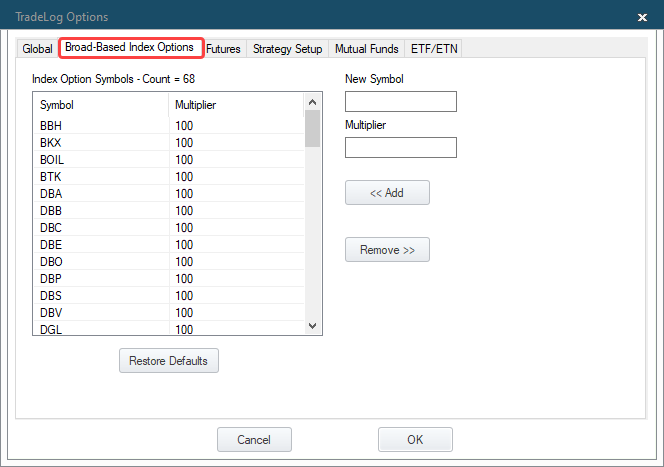The image size is (664, 467).
Task: Cancel the options dialog
Action: coord(254,439)
